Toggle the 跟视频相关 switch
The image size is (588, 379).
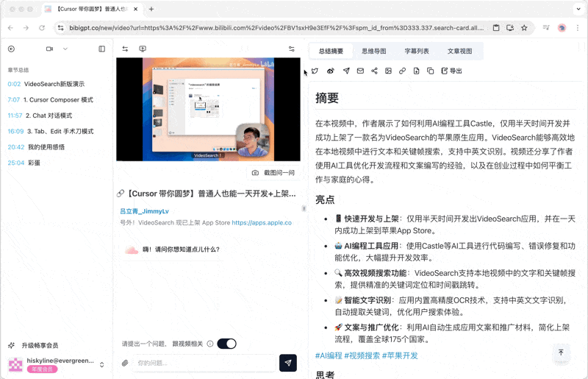click(226, 344)
